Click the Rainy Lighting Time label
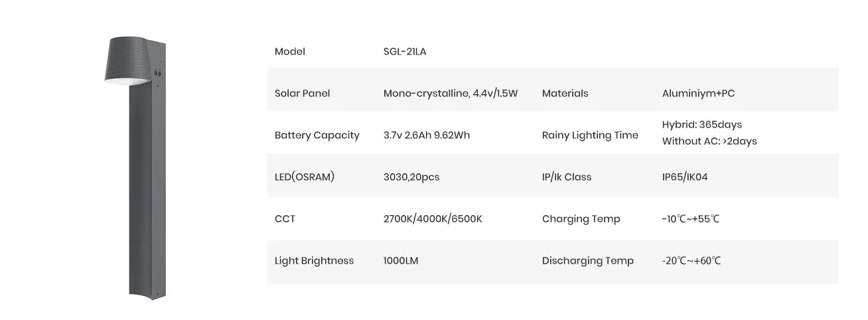Screen dimensions: 868x320 (590, 135)
